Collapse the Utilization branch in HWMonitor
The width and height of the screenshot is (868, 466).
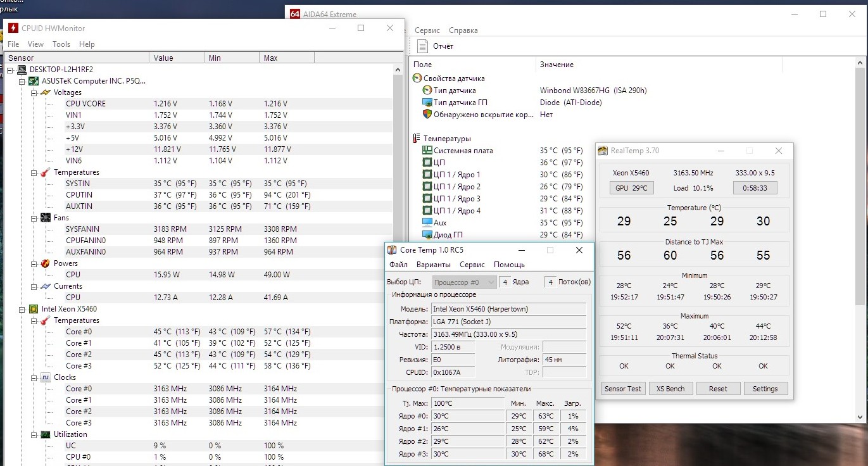coord(34,434)
